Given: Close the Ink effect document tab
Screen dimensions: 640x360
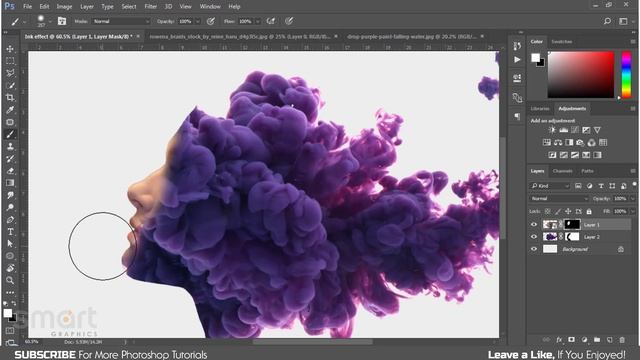Looking at the screenshot, I should 138,36.
